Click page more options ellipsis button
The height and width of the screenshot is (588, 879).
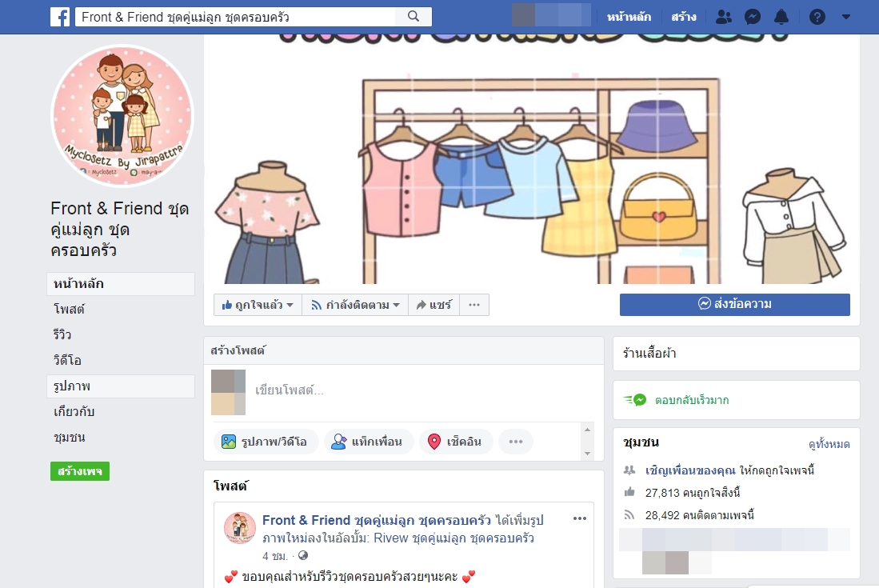point(474,305)
